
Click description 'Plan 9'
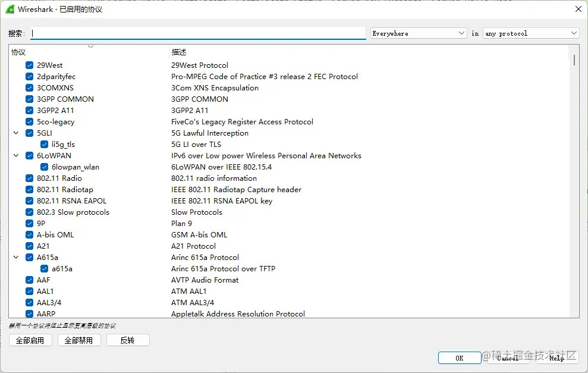click(181, 223)
